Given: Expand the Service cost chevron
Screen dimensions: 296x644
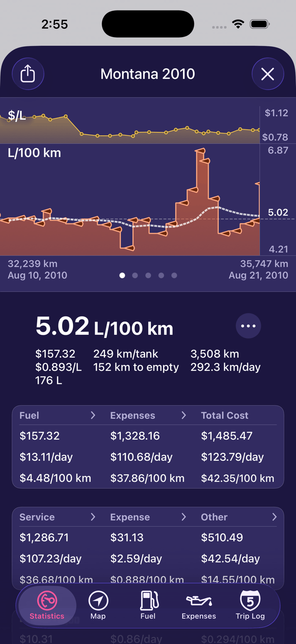Looking at the screenshot, I should click(93, 517).
